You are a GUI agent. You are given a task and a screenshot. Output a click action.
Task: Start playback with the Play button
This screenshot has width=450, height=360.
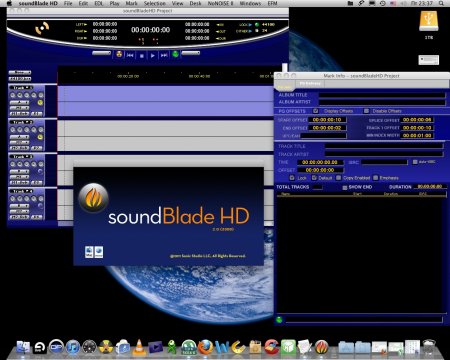coord(153,55)
